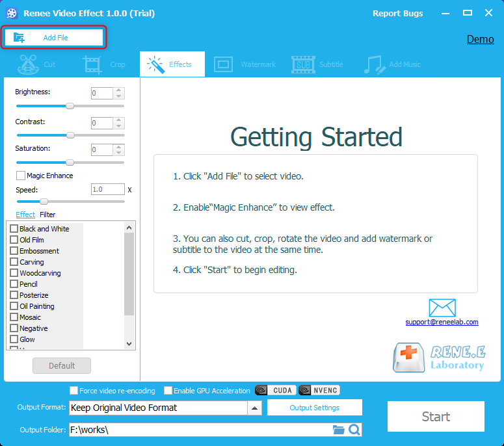Open the Add Music note icon
This screenshot has width=504, height=446.
tap(373, 64)
